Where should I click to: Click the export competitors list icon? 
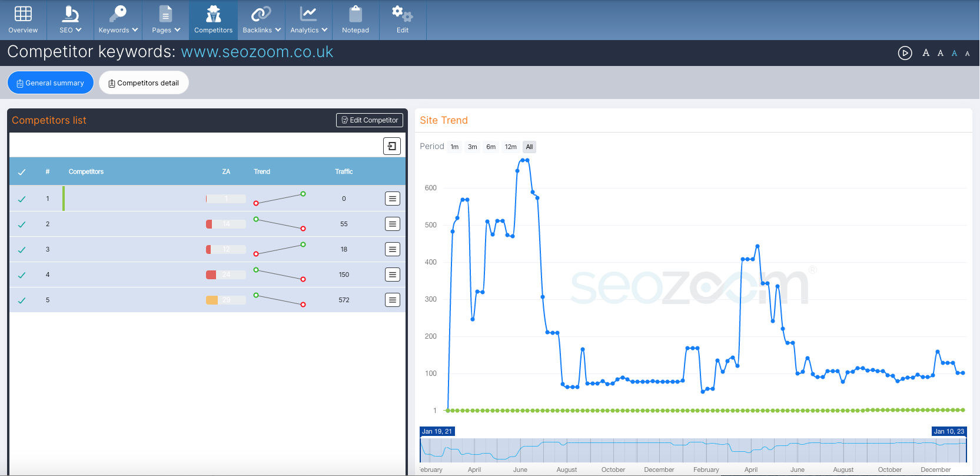392,146
